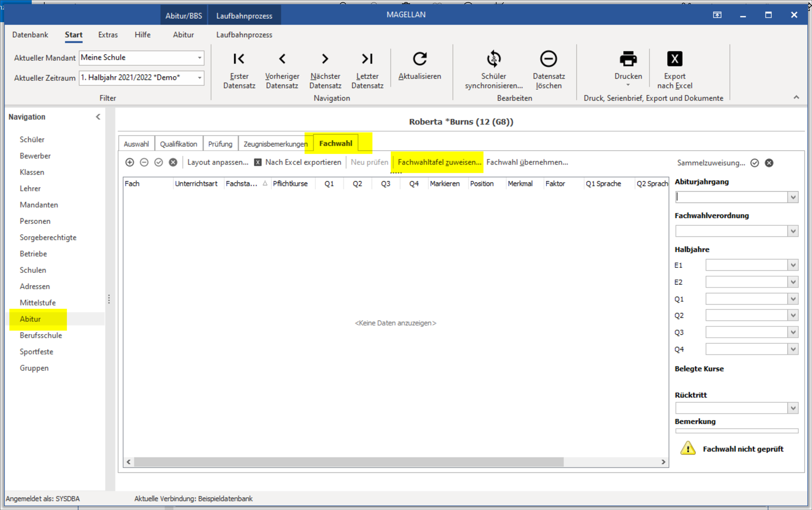Open Berufsschule in navigation
812x510 pixels.
[41, 335]
